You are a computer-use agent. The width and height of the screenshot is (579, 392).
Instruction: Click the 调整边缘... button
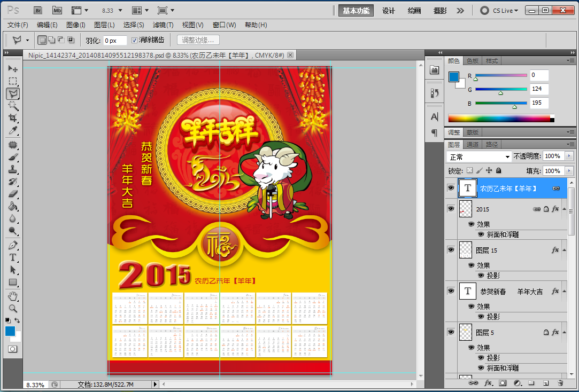tap(198, 40)
